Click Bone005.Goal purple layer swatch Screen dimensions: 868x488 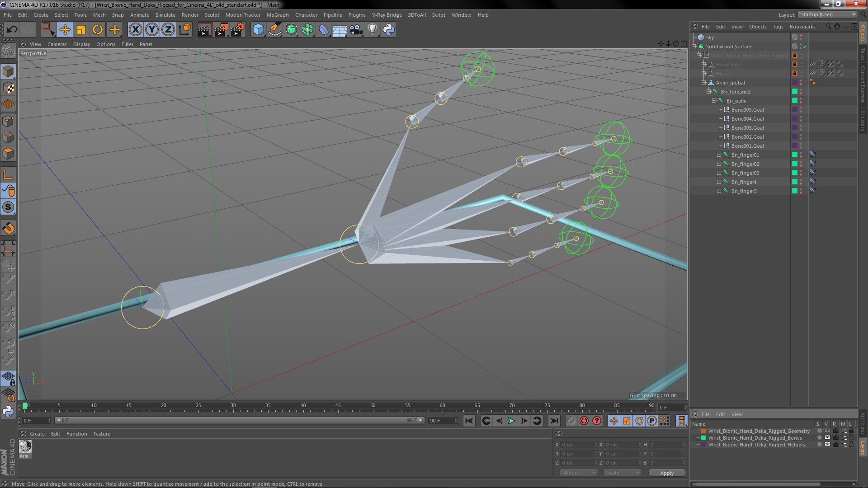click(x=795, y=110)
